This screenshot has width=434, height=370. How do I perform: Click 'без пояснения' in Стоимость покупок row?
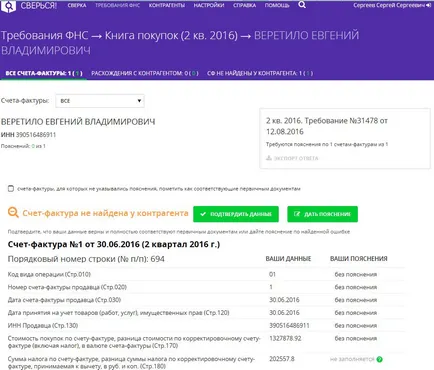[356, 338]
